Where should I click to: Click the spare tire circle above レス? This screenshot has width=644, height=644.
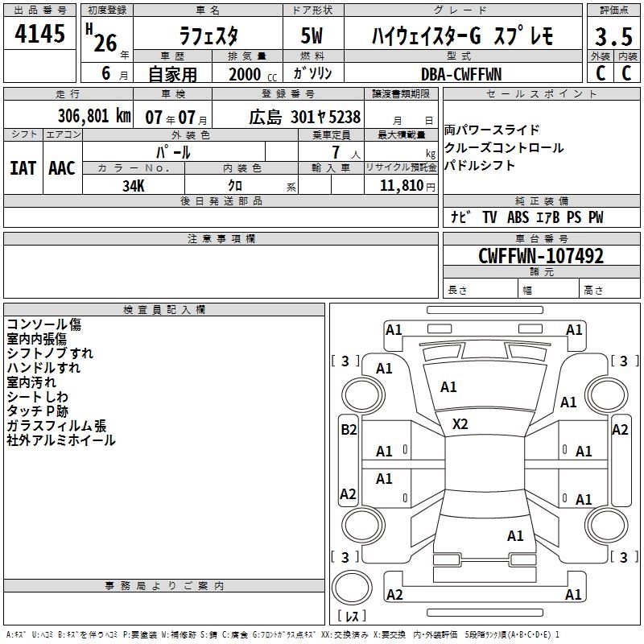tap(352, 588)
